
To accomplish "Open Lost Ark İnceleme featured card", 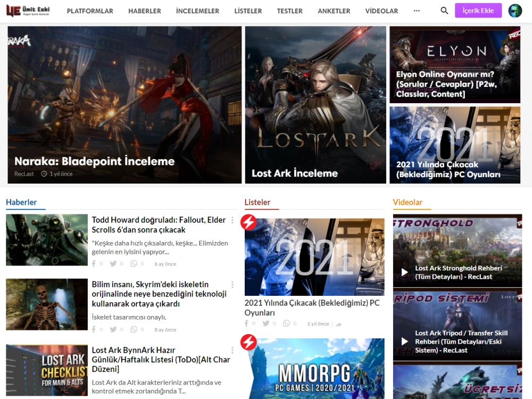I will tap(315, 105).
